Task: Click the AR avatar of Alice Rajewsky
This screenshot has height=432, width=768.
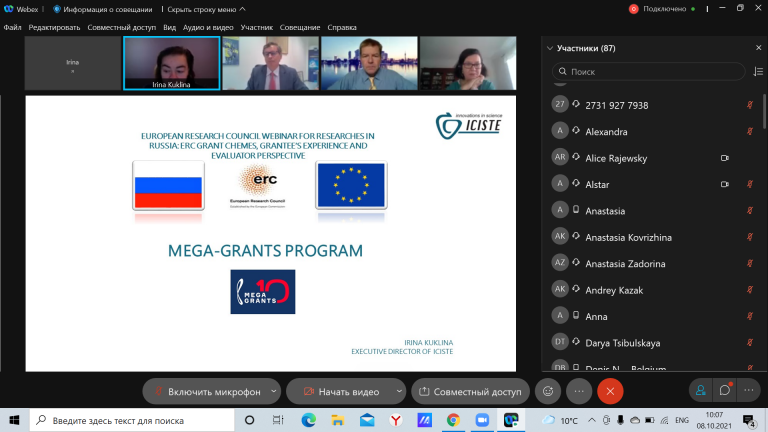Action: pos(560,157)
